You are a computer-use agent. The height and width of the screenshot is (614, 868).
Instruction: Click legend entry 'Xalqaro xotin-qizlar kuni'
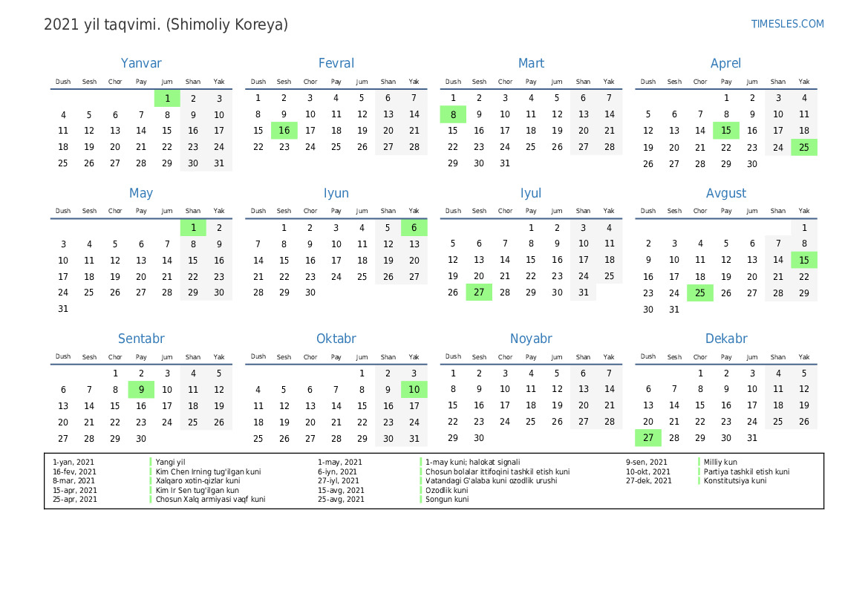[198, 480]
